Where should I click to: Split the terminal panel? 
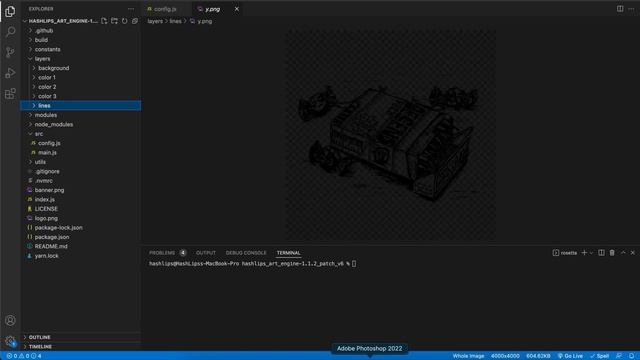tap(601, 253)
